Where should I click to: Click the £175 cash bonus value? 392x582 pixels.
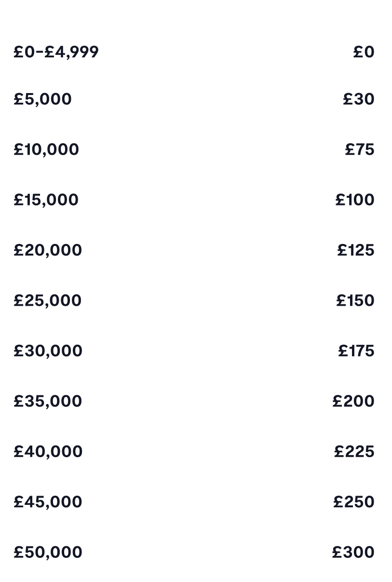point(356,351)
